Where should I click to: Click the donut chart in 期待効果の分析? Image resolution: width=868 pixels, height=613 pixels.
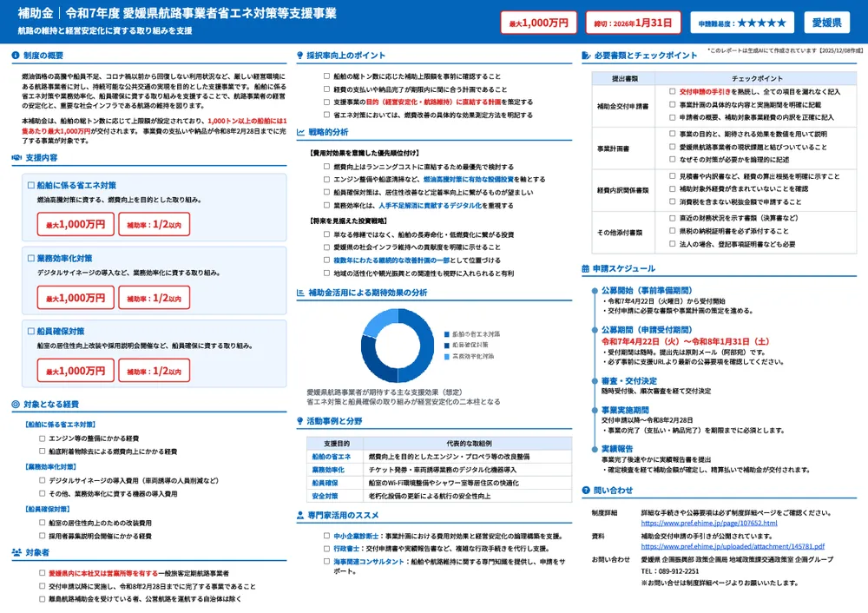coord(398,346)
